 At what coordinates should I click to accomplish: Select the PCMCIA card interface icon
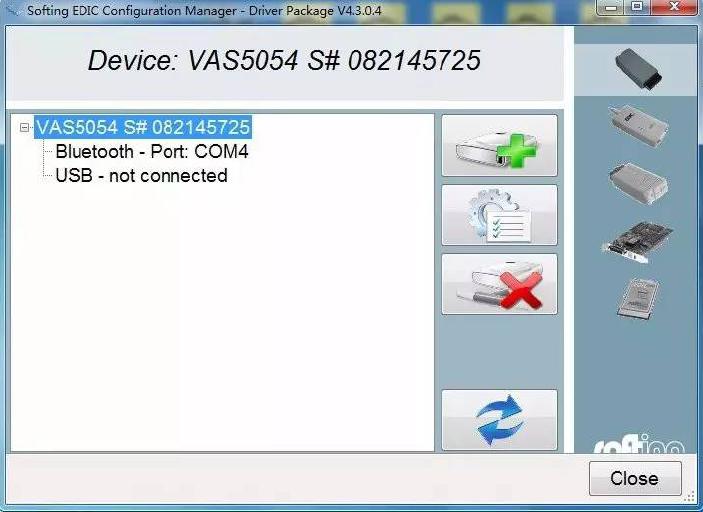pyautogui.click(x=638, y=298)
